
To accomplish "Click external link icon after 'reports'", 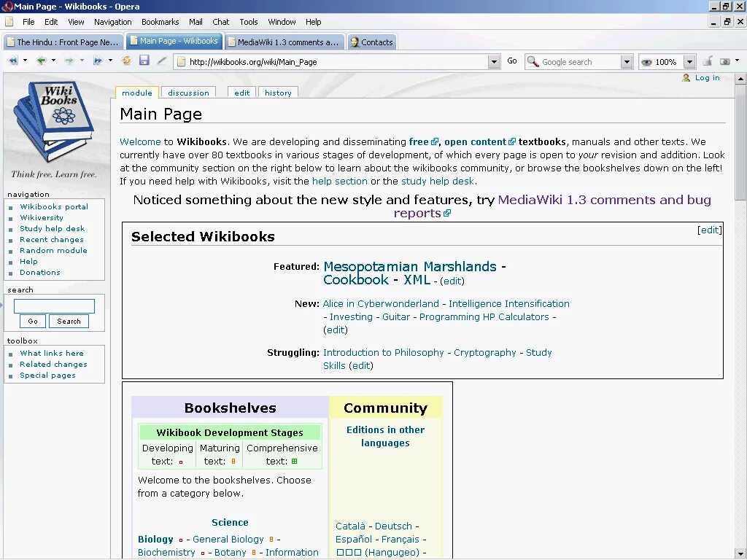I will tap(447, 214).
